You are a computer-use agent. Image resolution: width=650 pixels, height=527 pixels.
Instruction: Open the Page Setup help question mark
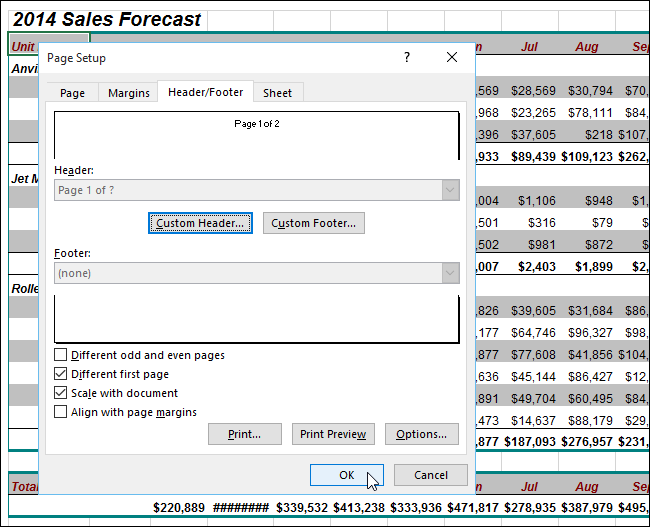click(407, 57)
